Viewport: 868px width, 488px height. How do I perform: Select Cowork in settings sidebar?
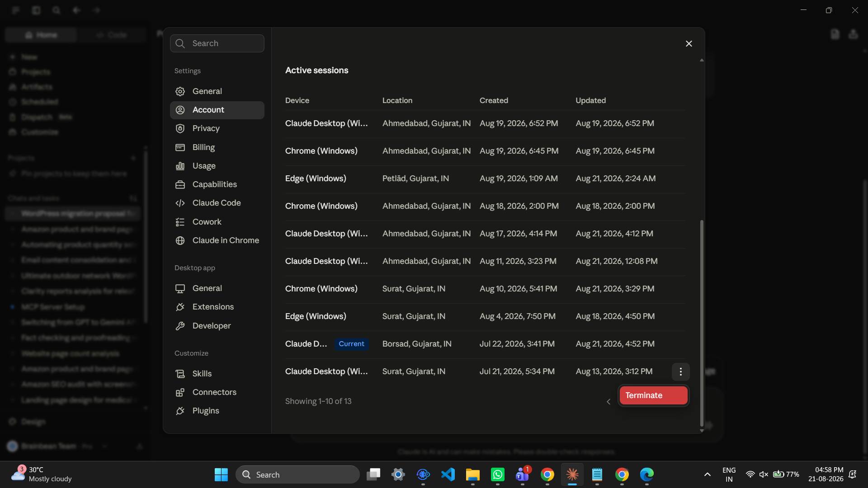[217, 222]
